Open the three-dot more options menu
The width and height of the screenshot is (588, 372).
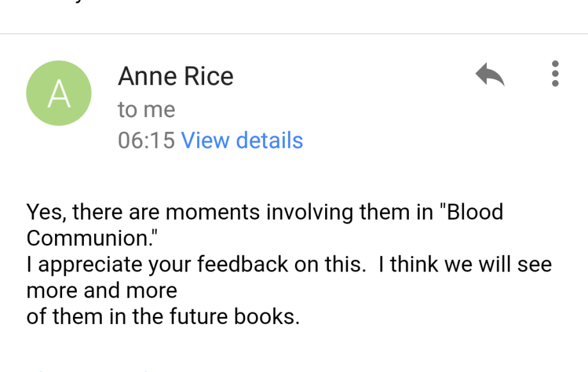pos(555,74)
